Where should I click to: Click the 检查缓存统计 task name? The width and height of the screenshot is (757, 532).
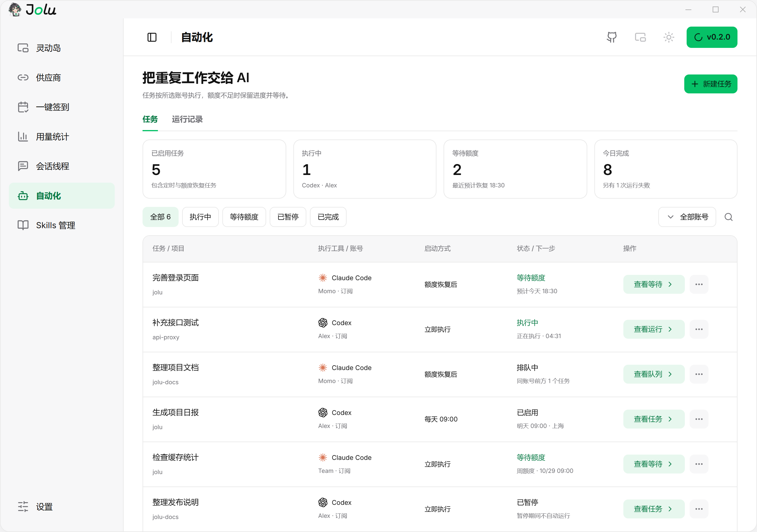pos(175,458)
